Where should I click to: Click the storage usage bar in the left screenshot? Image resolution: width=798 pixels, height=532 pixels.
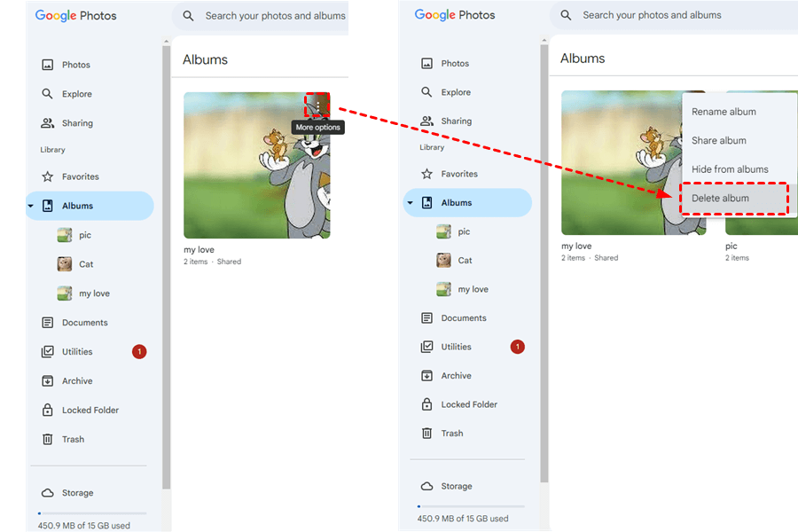[92, 513]
